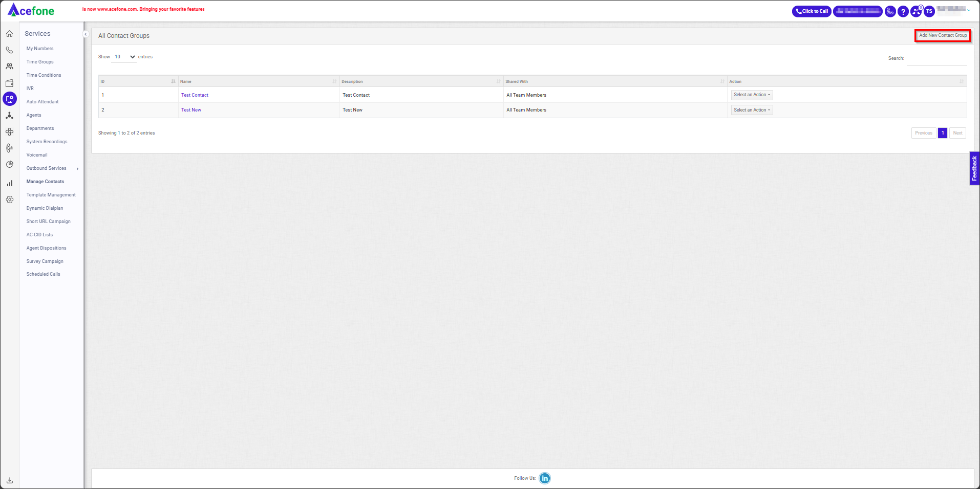The image size is (980, 489).
Task: Click the Acefone logo
Action: coord(31,10)
